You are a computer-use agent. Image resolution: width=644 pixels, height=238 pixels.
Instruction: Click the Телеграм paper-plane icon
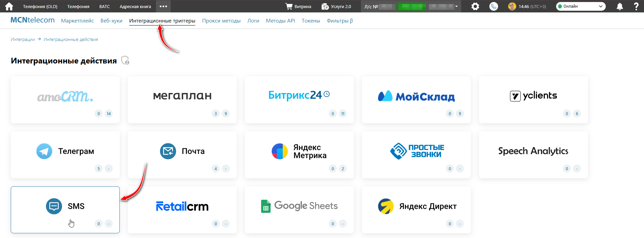(x=44, y=151)
